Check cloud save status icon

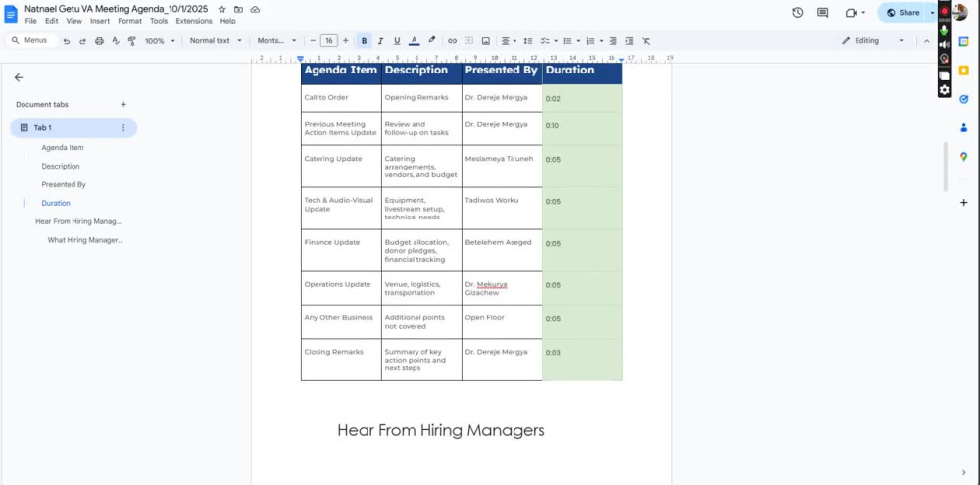pos(255,10)
